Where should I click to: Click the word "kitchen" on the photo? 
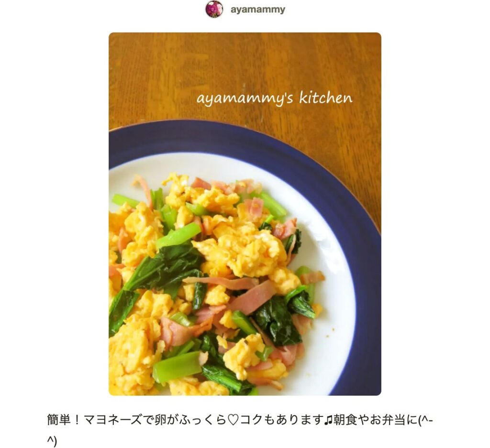point(326,97)
